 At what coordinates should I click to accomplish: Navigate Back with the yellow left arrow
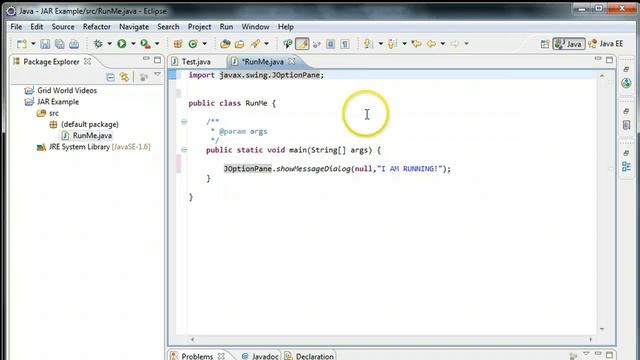[x=431, y=44]
